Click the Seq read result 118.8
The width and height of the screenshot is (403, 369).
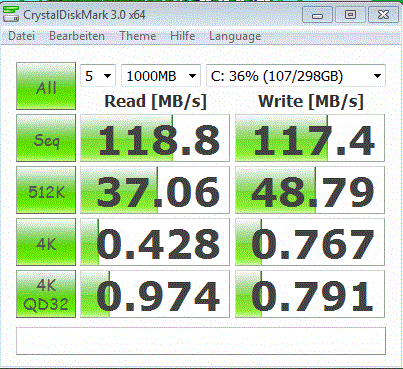[x=155, y=138]
